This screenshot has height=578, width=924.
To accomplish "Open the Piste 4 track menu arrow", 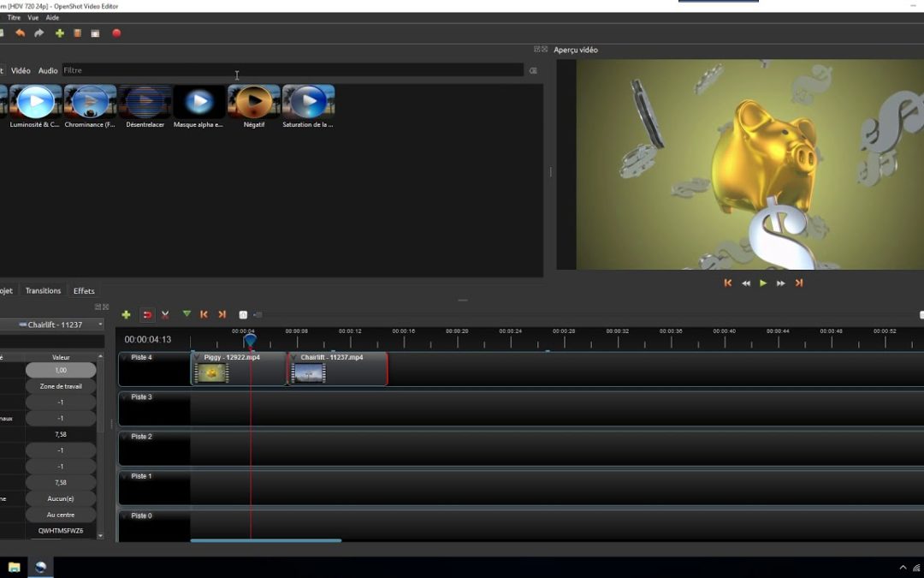I will click(x=125, y=358).
